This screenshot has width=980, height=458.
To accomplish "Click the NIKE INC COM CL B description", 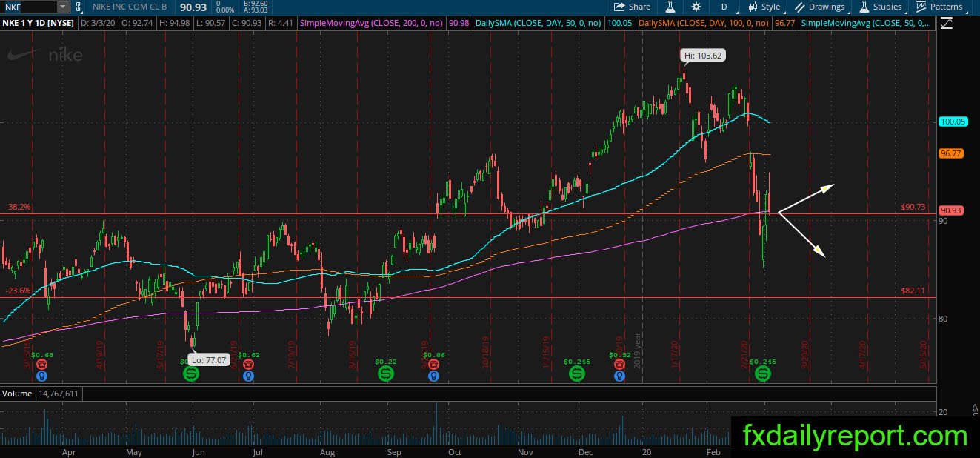I will [131, 7].
